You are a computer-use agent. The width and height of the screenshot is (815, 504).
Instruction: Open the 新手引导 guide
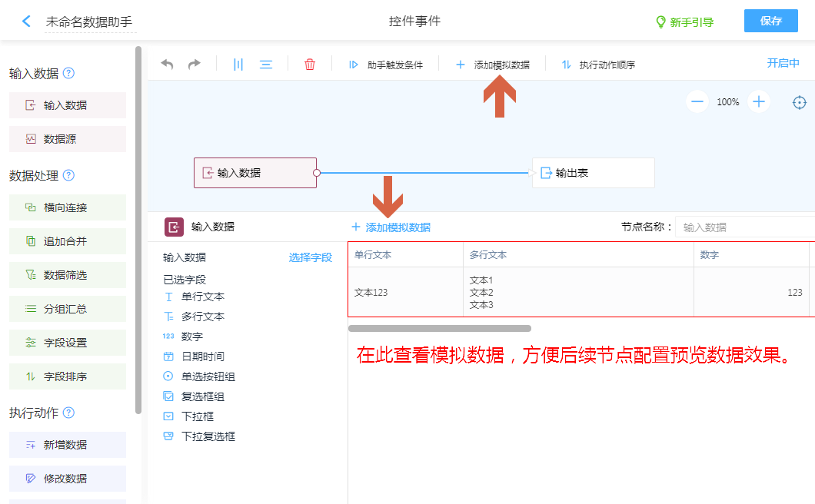pos(684,22)
